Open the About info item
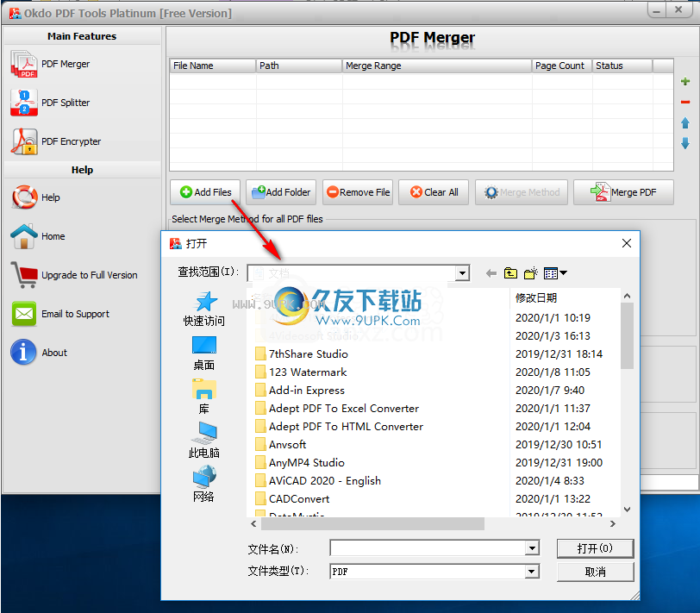This screenshot has width=700, height=613. [x=39, y=353]
